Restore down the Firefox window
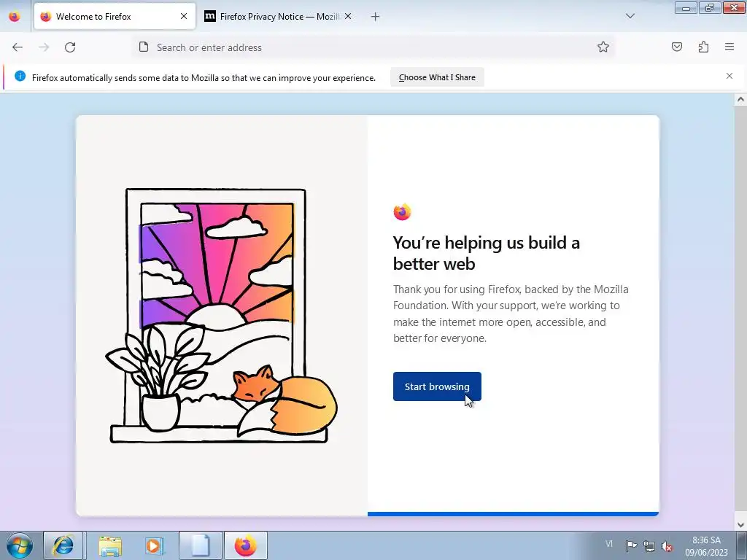Viewport: 747px width, 560px height. pyautogui.click(x=710, y=8)
